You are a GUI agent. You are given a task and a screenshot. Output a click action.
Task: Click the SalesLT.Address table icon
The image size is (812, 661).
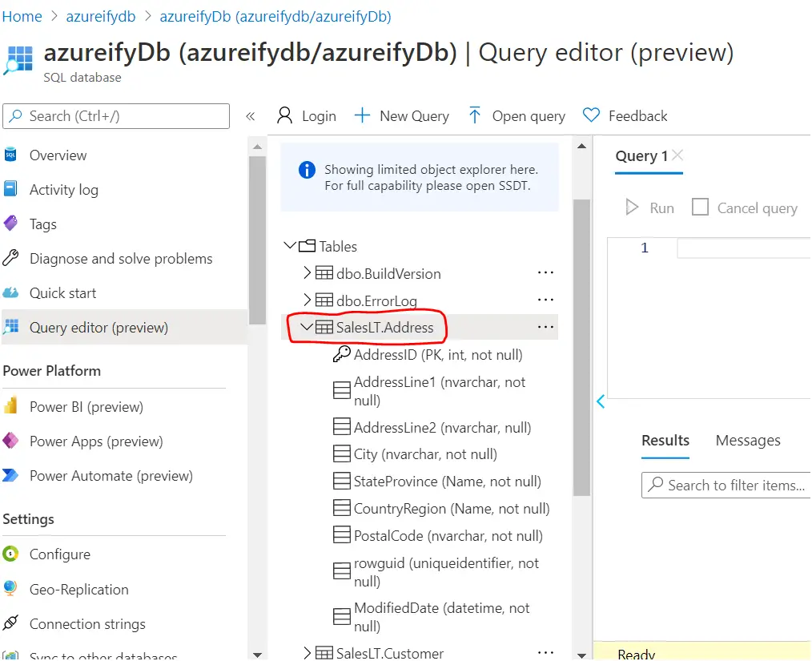pyautogui.click(x=324, y=327)
